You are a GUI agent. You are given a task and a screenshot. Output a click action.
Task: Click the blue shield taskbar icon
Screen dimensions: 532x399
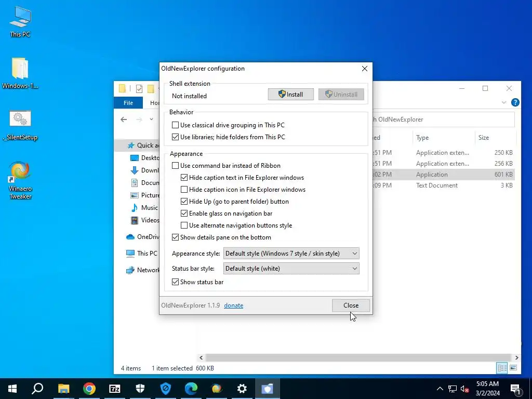(x=166, y=389)
